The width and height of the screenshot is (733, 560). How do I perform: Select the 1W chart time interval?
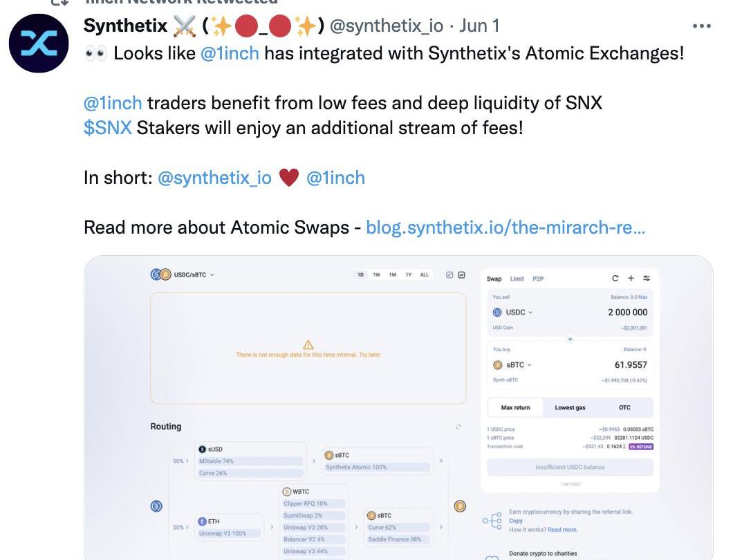pyautogui.click(x=376, y=275)
